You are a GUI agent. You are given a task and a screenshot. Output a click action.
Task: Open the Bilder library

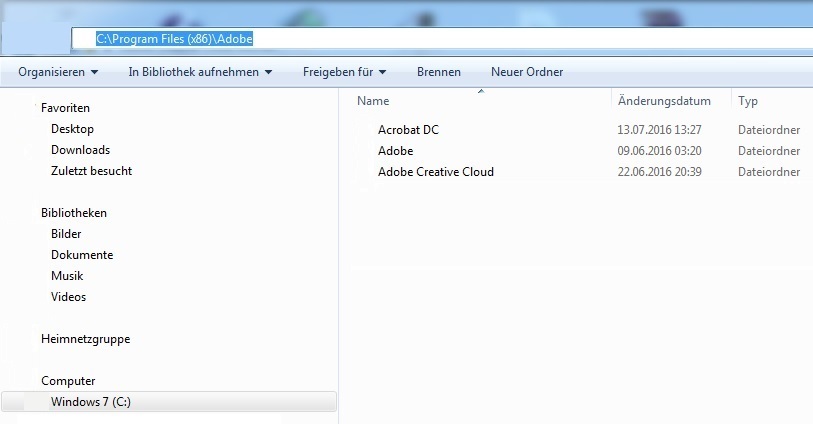pos(66,234)
